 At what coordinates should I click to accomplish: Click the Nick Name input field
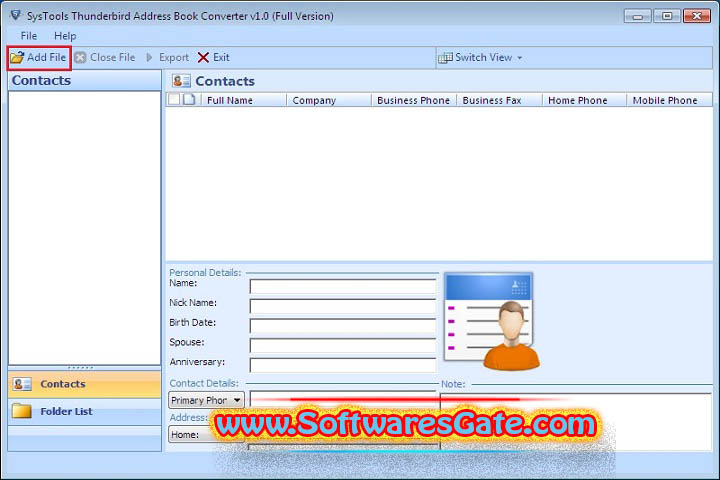point(343,306)
